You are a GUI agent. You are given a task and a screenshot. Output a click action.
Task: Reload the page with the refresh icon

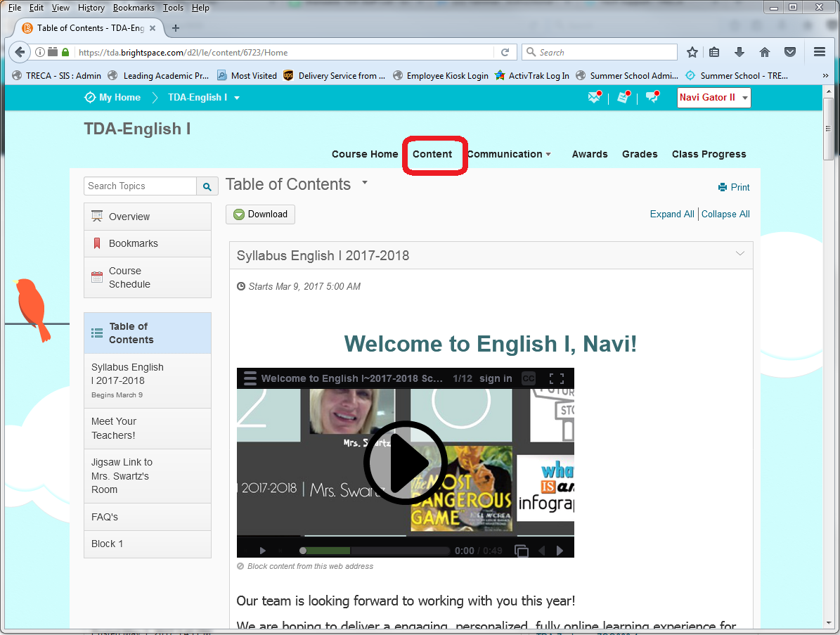[505, 52]
